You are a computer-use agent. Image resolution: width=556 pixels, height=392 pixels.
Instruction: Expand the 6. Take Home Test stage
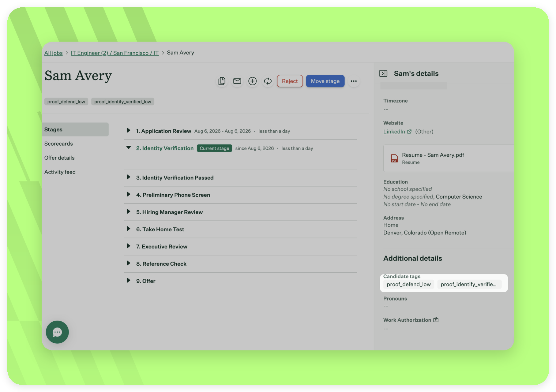click(129, 229)
